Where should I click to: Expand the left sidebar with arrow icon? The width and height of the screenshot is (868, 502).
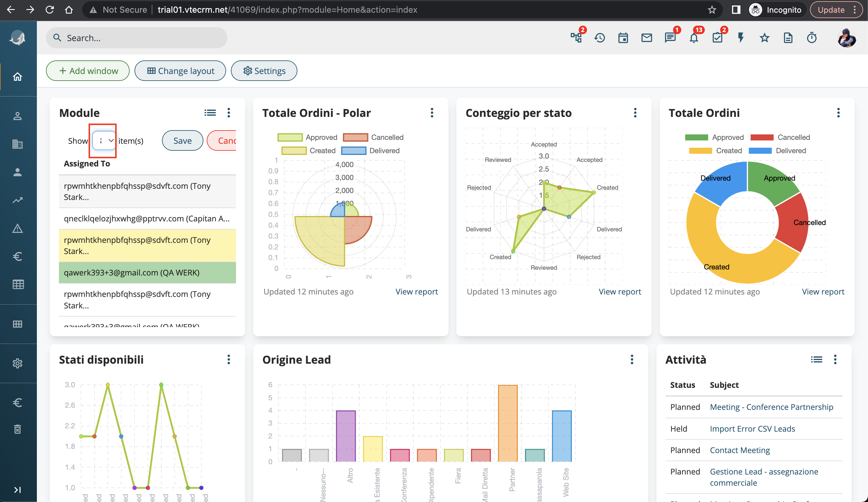pyautogui.click(x=18, y=490)
